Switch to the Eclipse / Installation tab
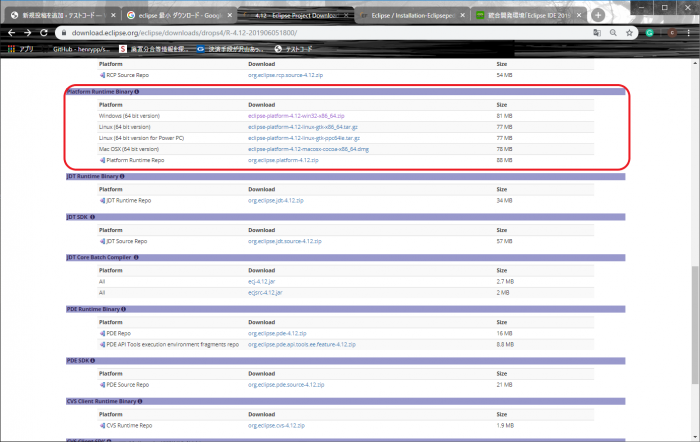This screenshot has width=700, height=442. click(x=411, y=15)
